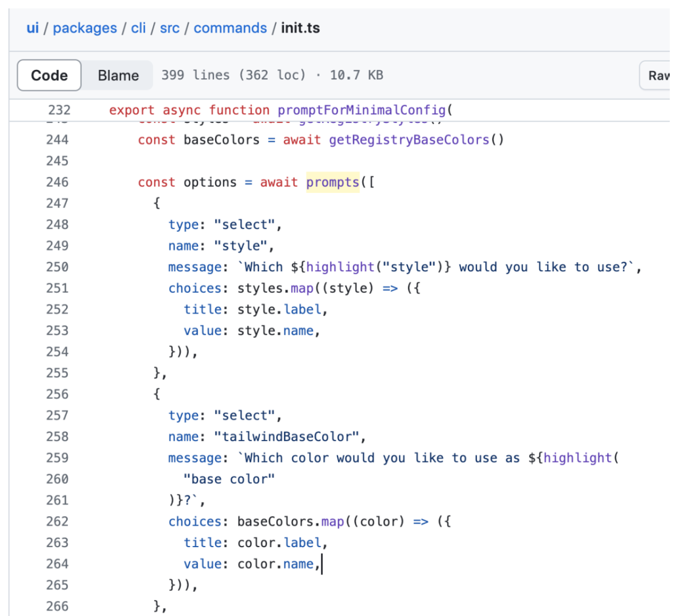Click the "tailwindBaseColor" string
The width and height of the screenshot is (675, 616).
[287, 437]
